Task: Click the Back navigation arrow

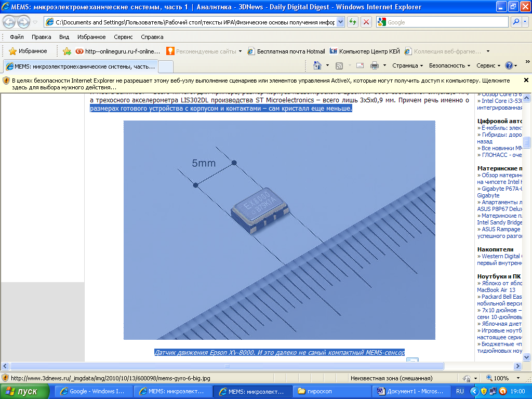Action: click(x=9, y=22)
